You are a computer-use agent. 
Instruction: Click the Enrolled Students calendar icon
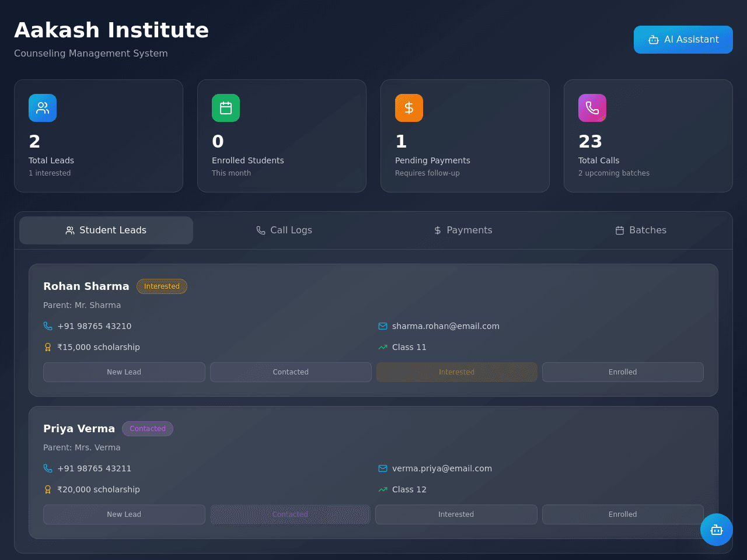click(226, 108)
